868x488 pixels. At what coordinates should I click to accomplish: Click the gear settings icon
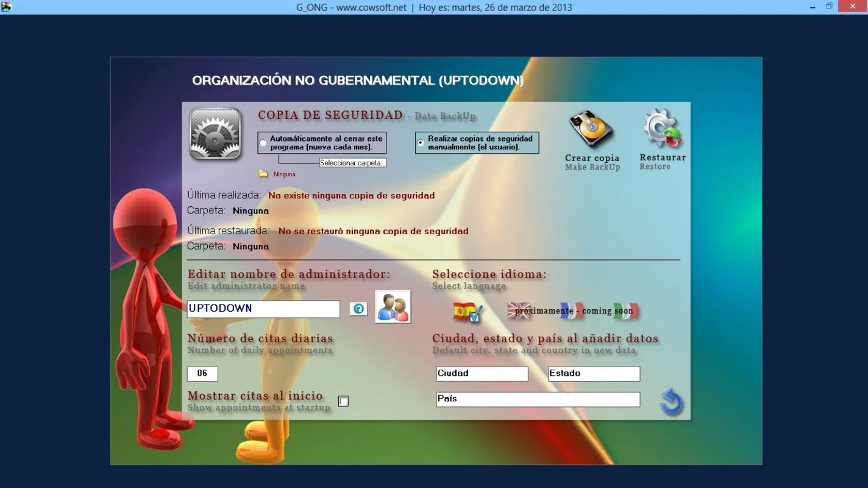(x=215, y=134)
